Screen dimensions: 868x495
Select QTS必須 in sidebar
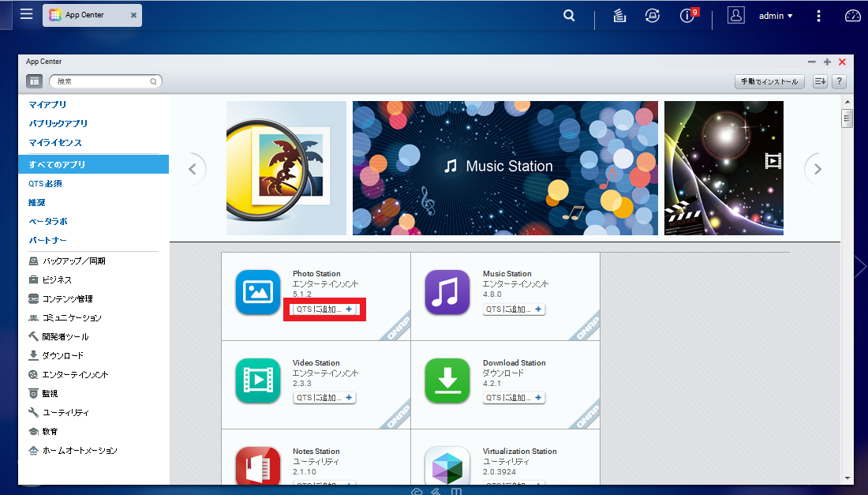(46, 183)
